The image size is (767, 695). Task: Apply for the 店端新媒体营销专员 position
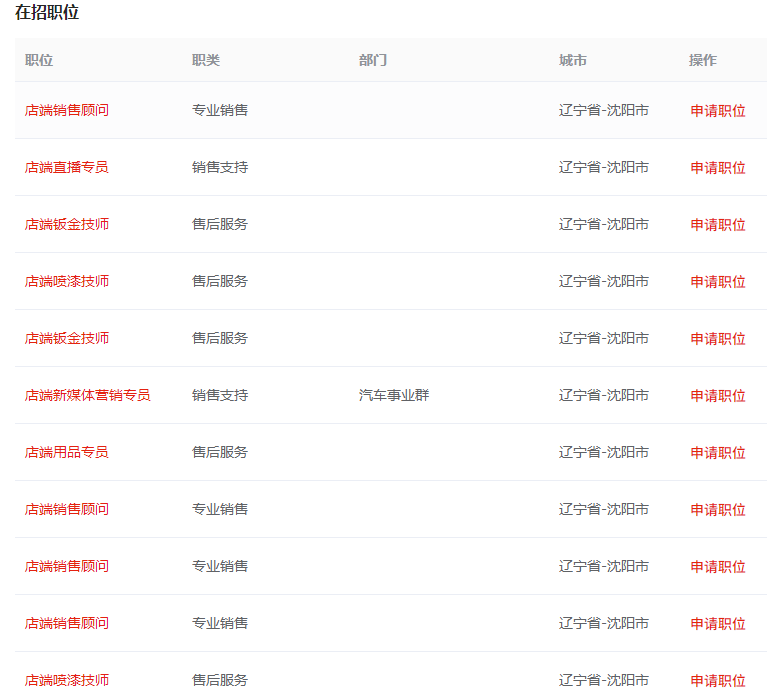coord(718,396)
